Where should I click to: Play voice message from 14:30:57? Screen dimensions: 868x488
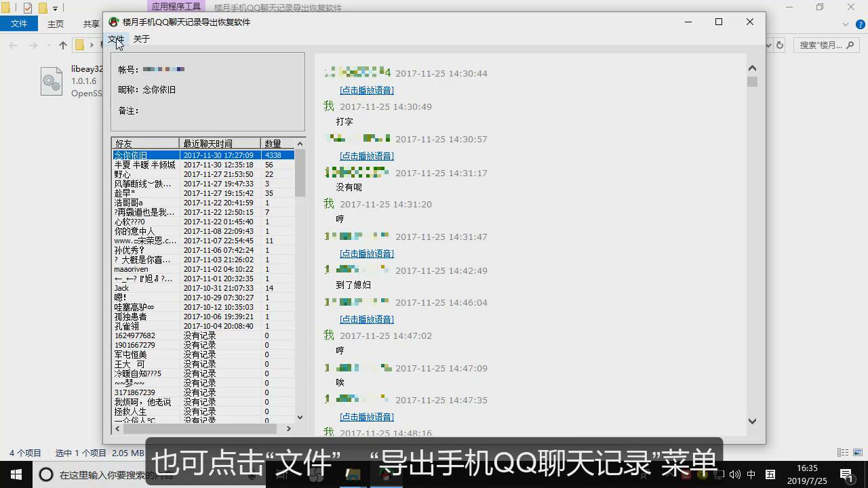(x=367, y=156)
